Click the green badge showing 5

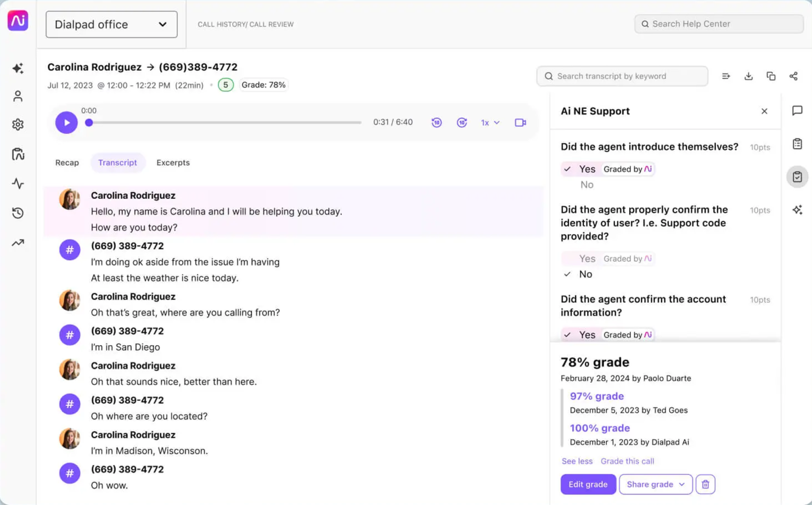(x=225, y=85)
